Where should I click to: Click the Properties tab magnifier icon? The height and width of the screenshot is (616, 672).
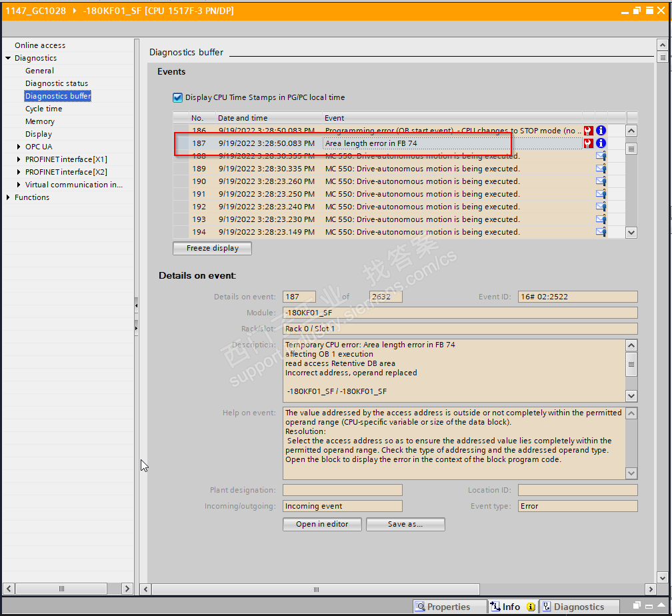pos(421,607)
